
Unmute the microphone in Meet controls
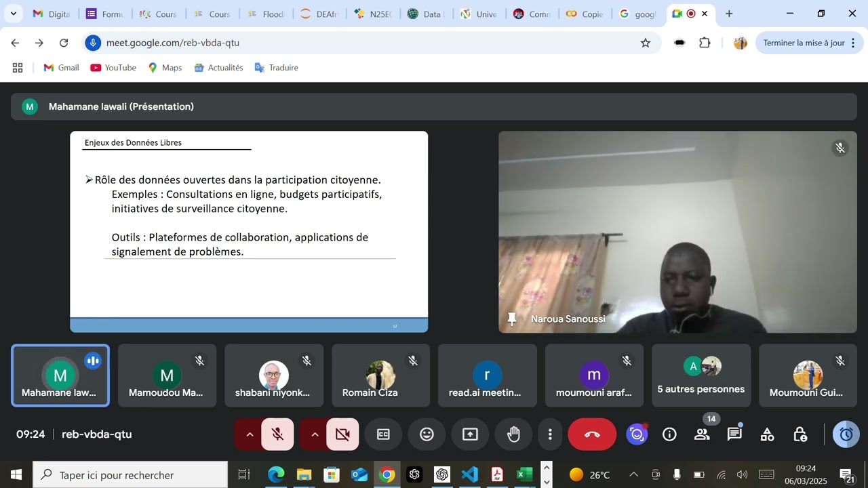[277, 434]
